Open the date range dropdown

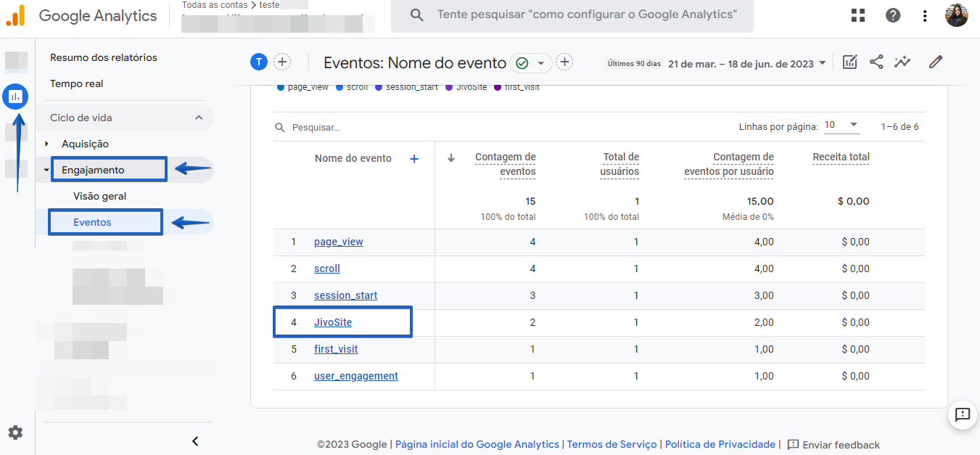[747, 64]
